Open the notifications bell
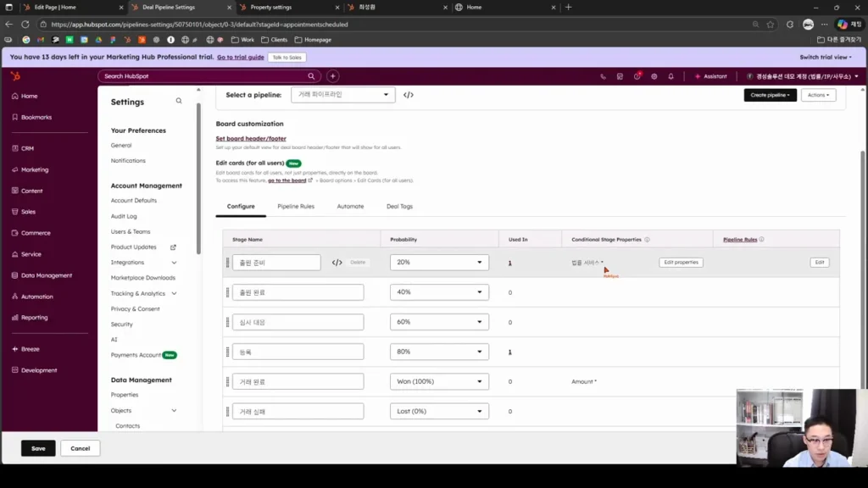This screenshot has width=868, height=488. click(671, 76)
